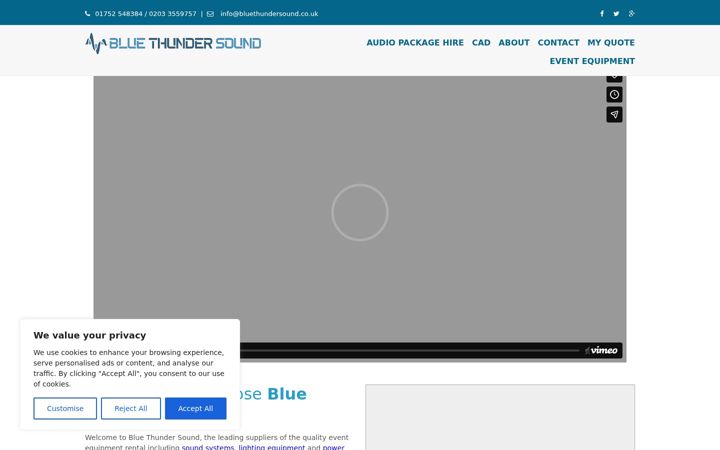
Task: Open the Twitter social icon
Action: (616, 14)
